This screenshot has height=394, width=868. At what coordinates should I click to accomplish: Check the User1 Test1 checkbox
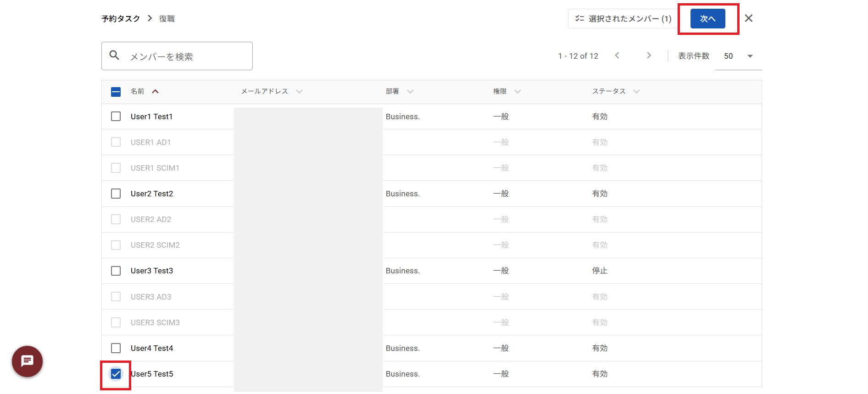[x=116, y=117]
